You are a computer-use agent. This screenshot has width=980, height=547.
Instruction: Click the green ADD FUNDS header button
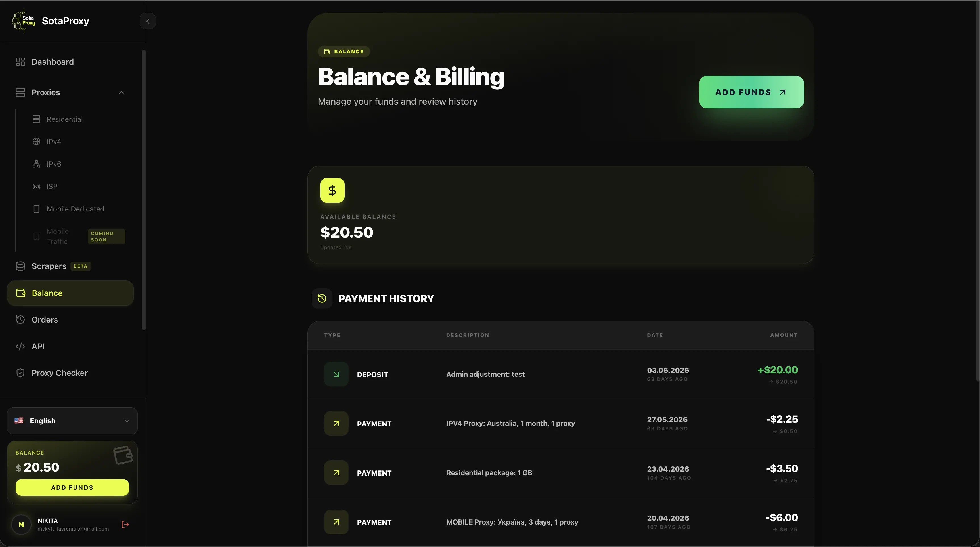[x=751, y=92]
